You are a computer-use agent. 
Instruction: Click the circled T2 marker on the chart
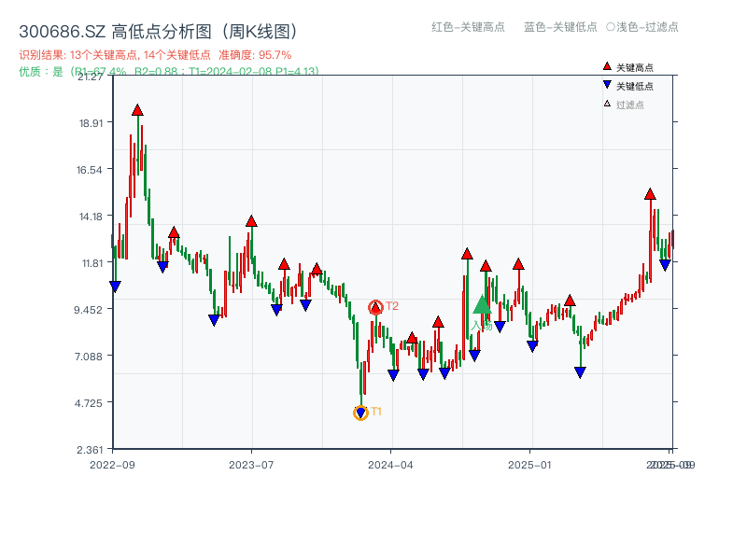coord(373,304)
